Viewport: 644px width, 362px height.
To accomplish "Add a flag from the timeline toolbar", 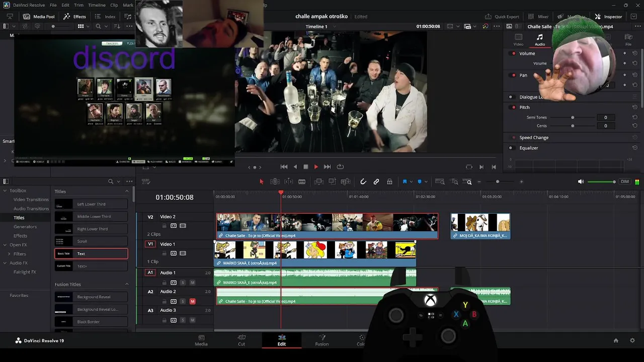I will click(405, 182).
